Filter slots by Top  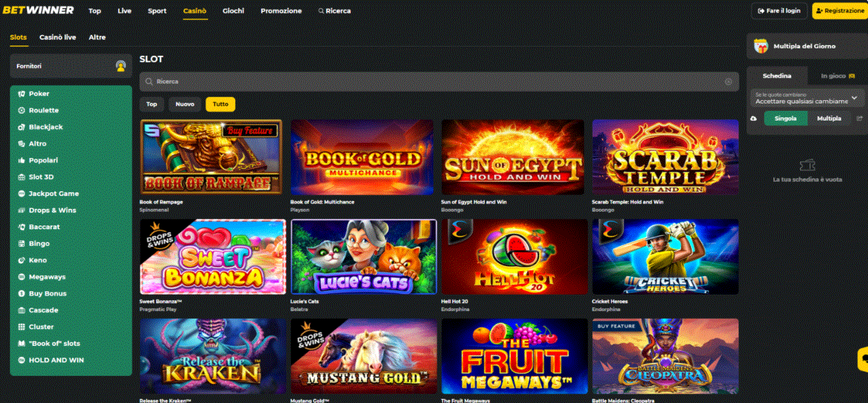click(x=151, y=104)
